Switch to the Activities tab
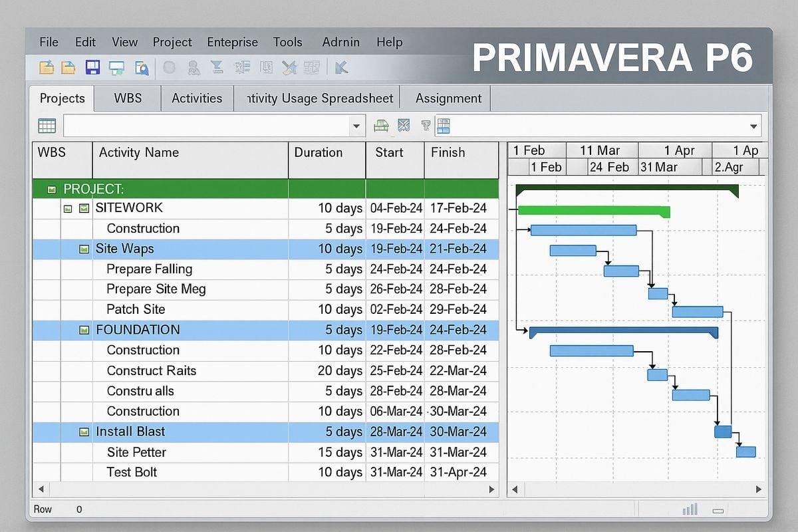The height and width of the screenshot is (532, 798). (x=197, y=98)
